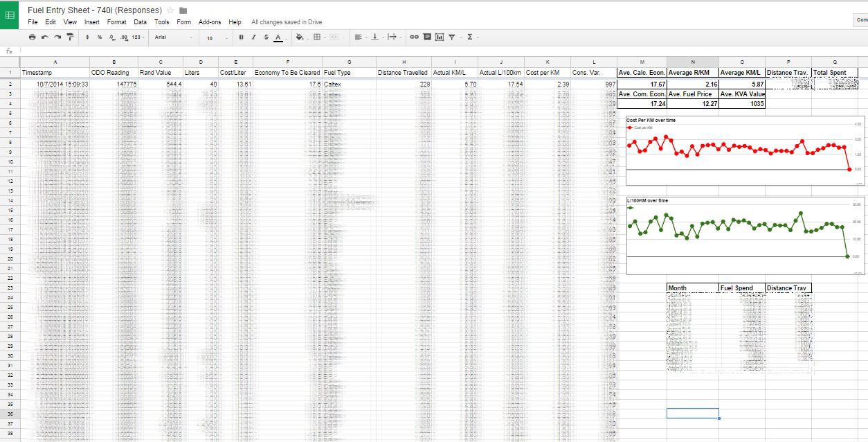Select the column N header
This screenshot has height=442, width=868.
[693, 62]
